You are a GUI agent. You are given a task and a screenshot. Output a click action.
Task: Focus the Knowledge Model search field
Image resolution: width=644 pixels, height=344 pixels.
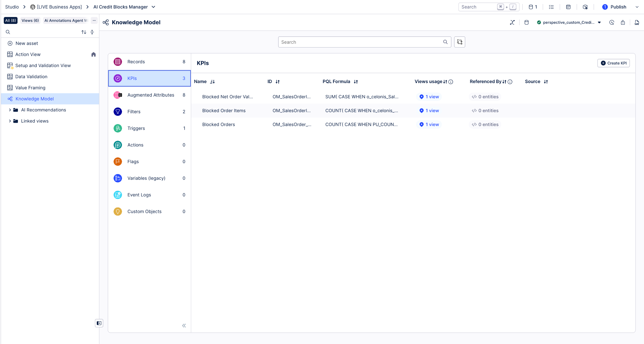[x=364, y=42]
